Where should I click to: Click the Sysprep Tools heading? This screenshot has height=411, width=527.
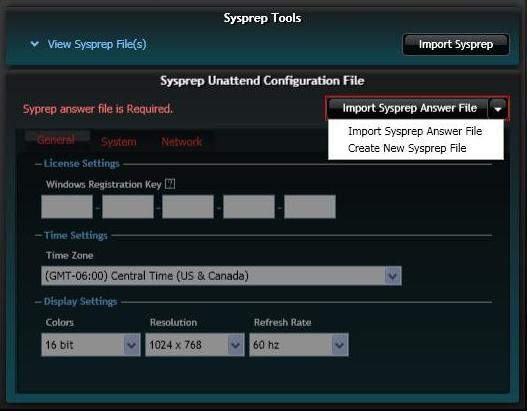262,18
